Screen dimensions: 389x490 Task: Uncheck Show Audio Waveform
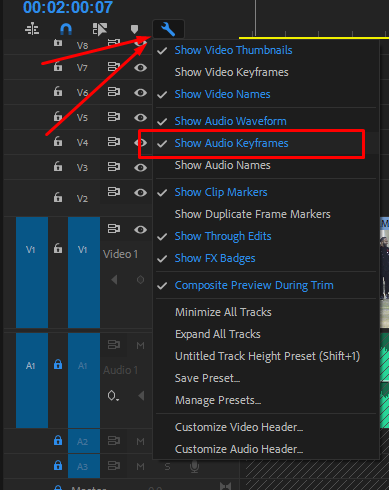coord(266,121)
